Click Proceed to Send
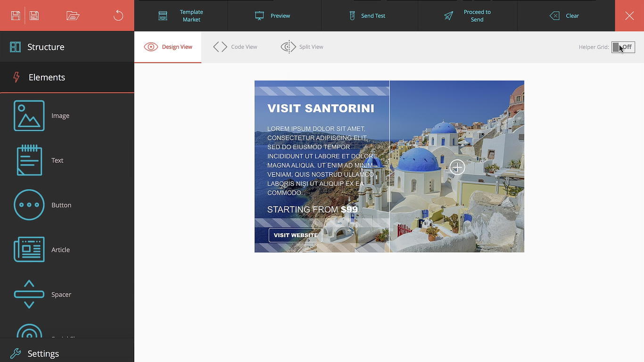The image size is (644, 362). point(468,16)
